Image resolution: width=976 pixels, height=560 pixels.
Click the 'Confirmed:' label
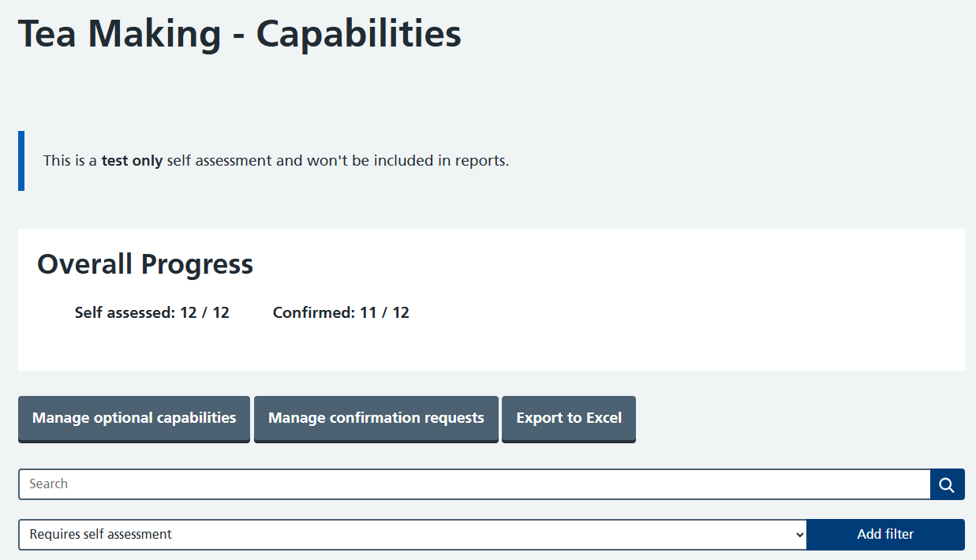(x=314, y=312)
